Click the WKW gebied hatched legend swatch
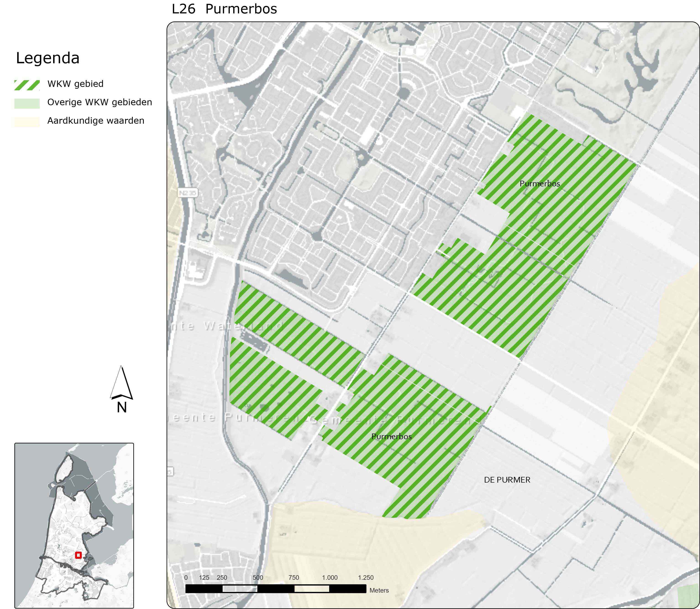Viewport: 700px width, 609px height. (27, 85)
